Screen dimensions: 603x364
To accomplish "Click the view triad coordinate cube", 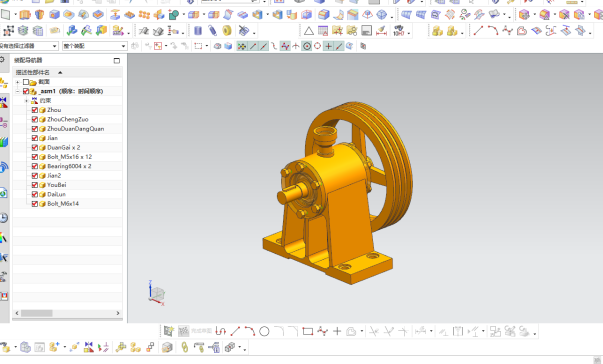I will (x=157, y=293).
